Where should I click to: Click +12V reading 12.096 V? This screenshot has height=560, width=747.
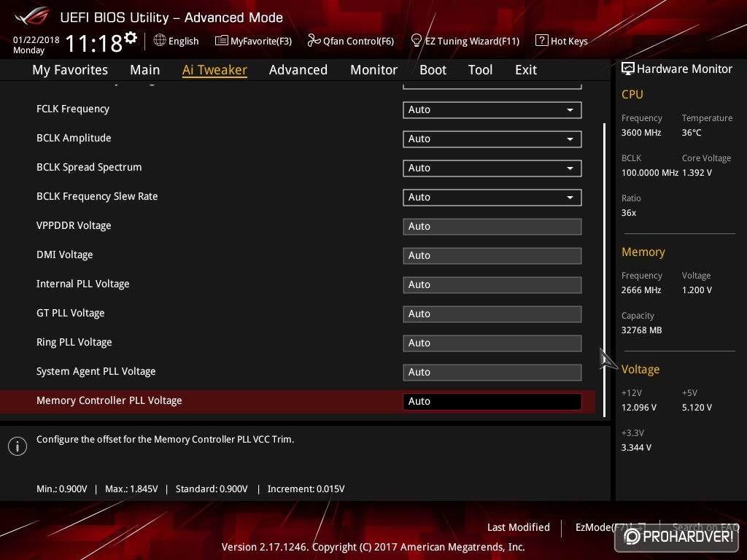click(639, 408)
